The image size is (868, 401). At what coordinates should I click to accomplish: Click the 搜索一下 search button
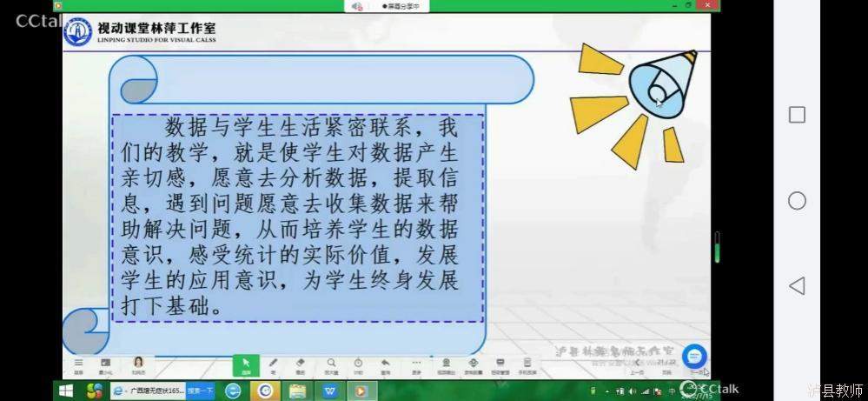click(x=201, y=391)
